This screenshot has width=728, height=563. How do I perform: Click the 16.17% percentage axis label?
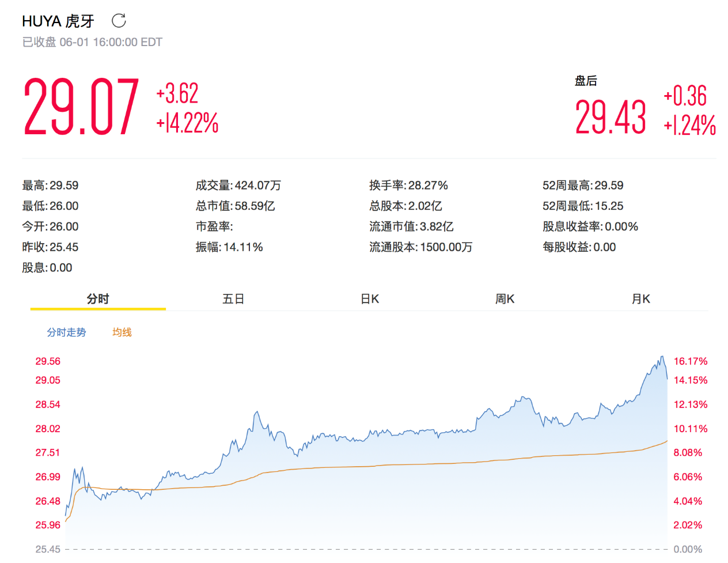[691, 361]
